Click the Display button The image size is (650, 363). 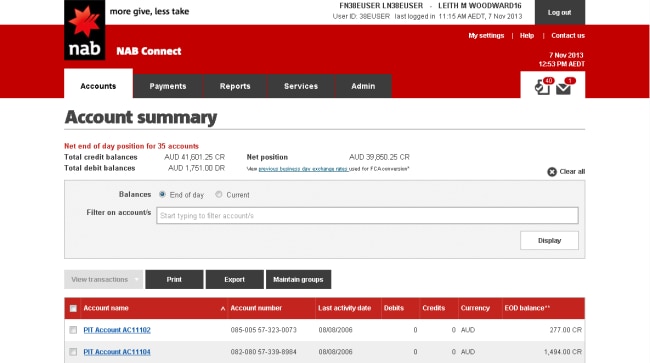[549, 240]
